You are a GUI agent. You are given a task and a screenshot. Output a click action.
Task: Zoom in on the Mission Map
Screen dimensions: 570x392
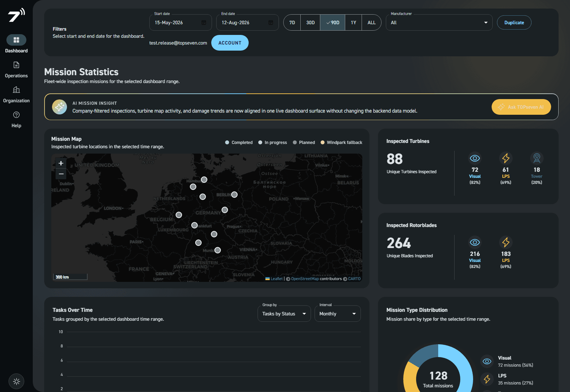coord(61,163)
